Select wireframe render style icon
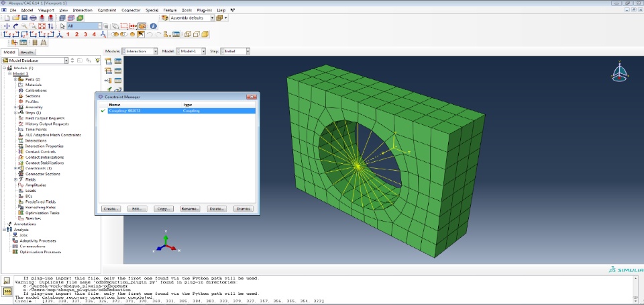This screenshot has height=305, width=644. 188,34
